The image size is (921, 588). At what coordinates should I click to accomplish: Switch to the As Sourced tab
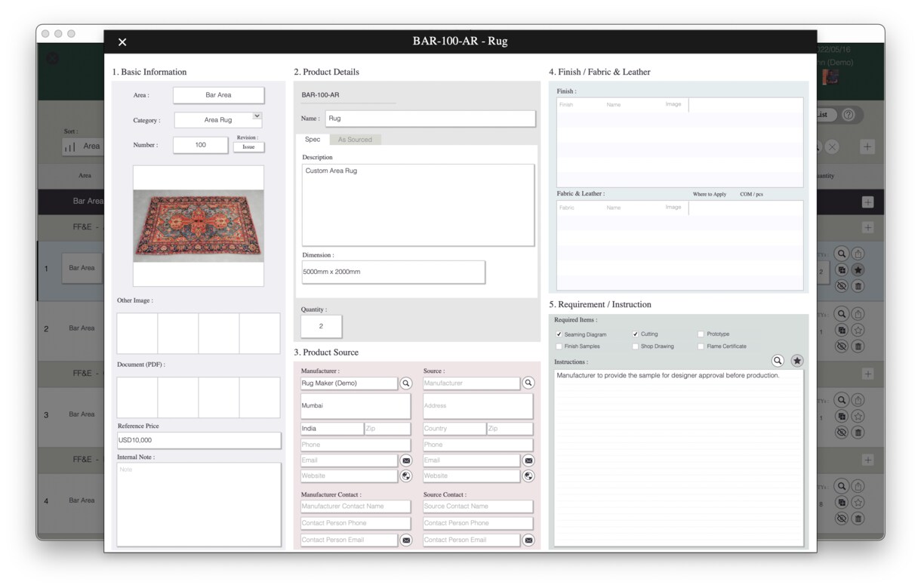pos(356,140)
